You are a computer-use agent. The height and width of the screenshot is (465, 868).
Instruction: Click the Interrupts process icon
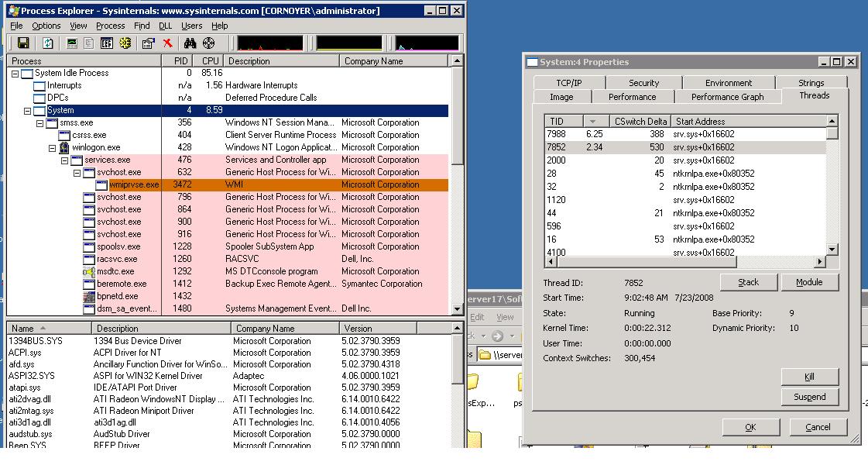pyautogui.click(x=39, y=85)
